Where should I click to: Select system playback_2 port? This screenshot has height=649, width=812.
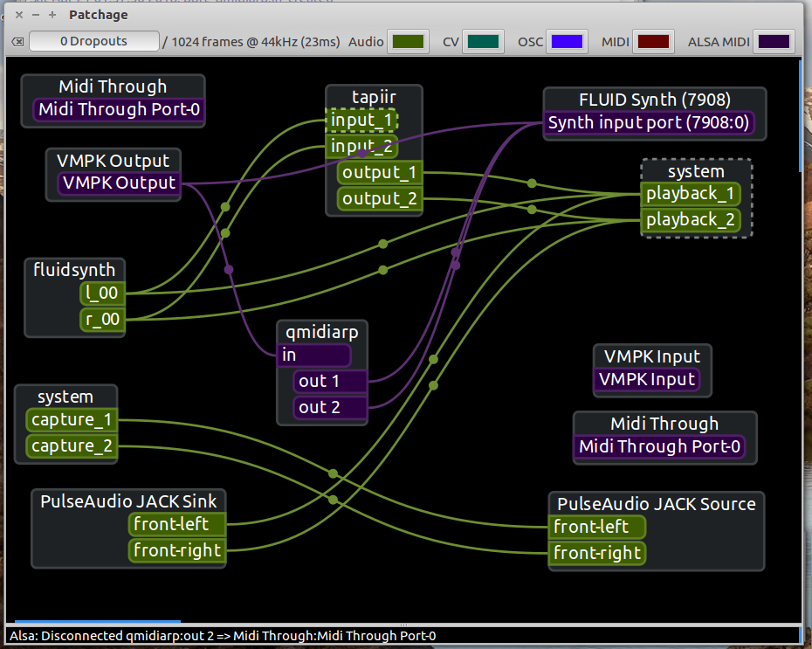(691, 220)
